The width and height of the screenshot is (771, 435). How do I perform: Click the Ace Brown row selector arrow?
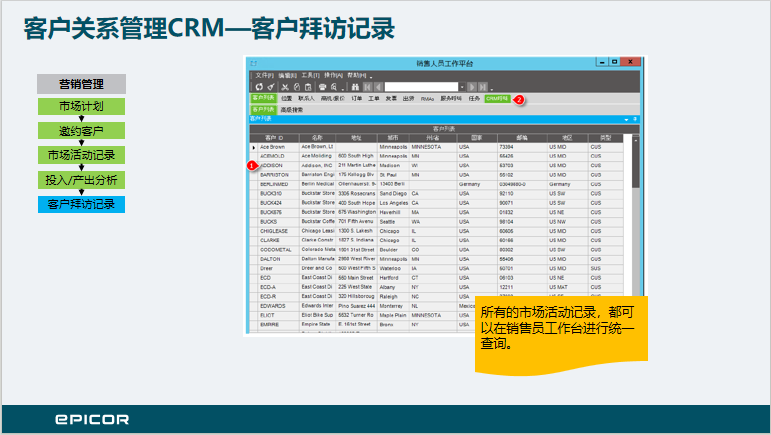coord(254,147)
